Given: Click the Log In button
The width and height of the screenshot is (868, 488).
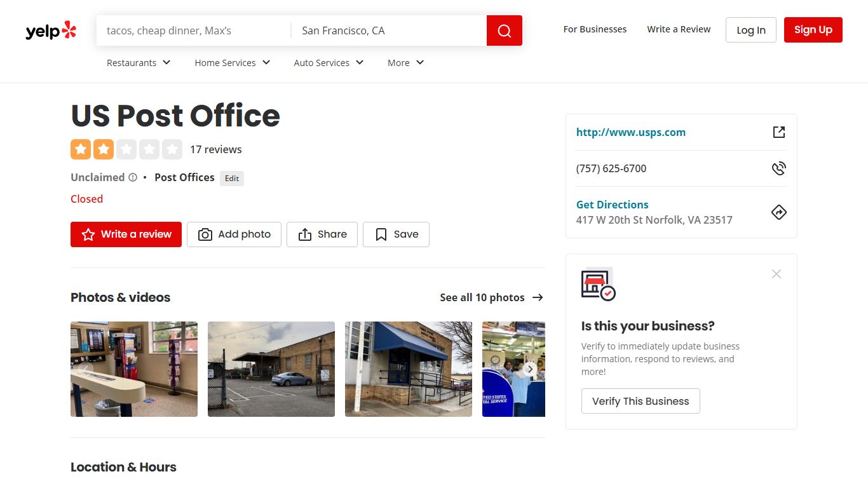Looking at the screenshot, I should tap(751, 30).
